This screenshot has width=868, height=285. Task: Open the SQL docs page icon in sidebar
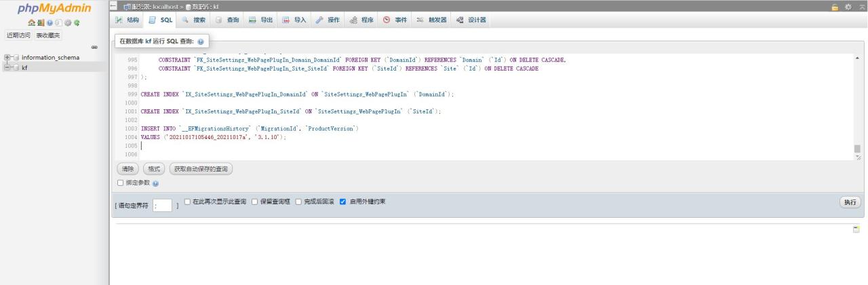tap(58, 22)
